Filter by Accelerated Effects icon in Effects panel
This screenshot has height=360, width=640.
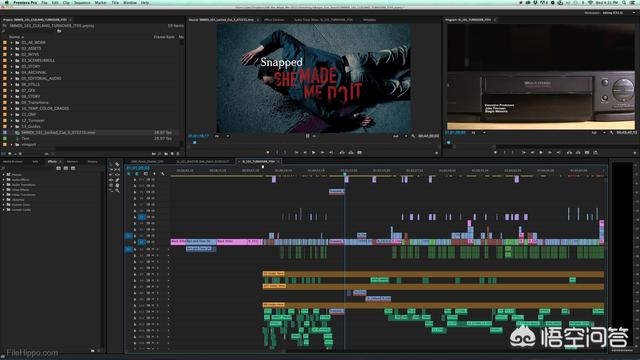(x=59, y=168)
